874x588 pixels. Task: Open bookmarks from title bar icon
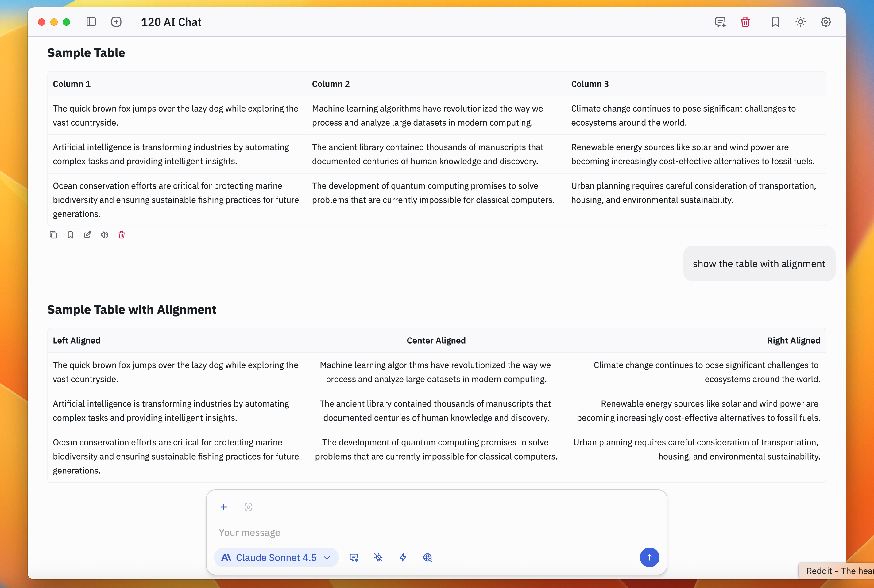[775, 22]
